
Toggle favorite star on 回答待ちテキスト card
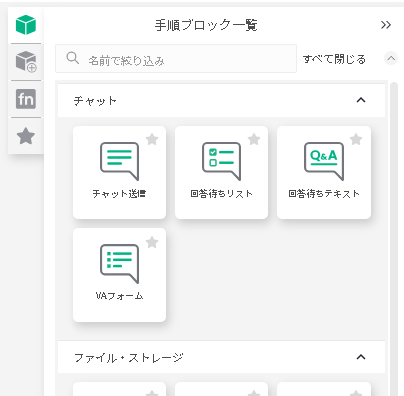tap(356, 139)
